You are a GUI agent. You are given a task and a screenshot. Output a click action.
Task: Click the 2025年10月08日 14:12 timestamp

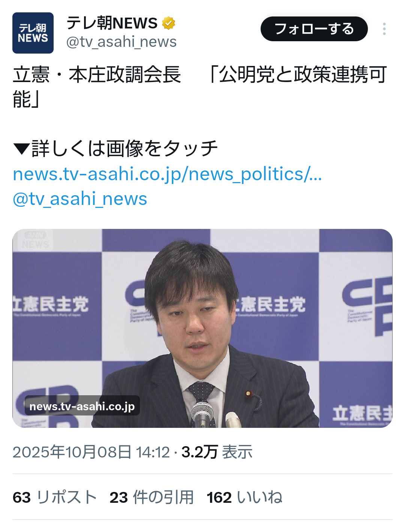(x=91, y=452)
